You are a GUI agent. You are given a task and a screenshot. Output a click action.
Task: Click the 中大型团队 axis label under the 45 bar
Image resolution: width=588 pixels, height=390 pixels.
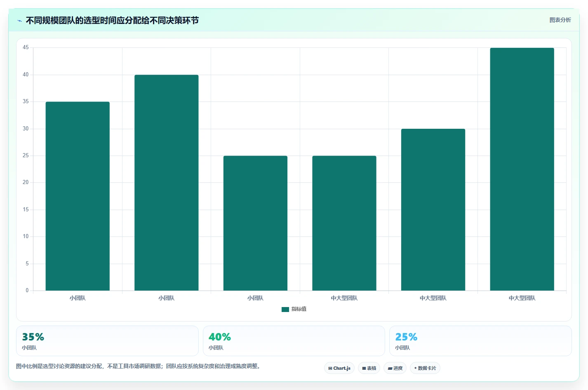[x=522, y=298]
